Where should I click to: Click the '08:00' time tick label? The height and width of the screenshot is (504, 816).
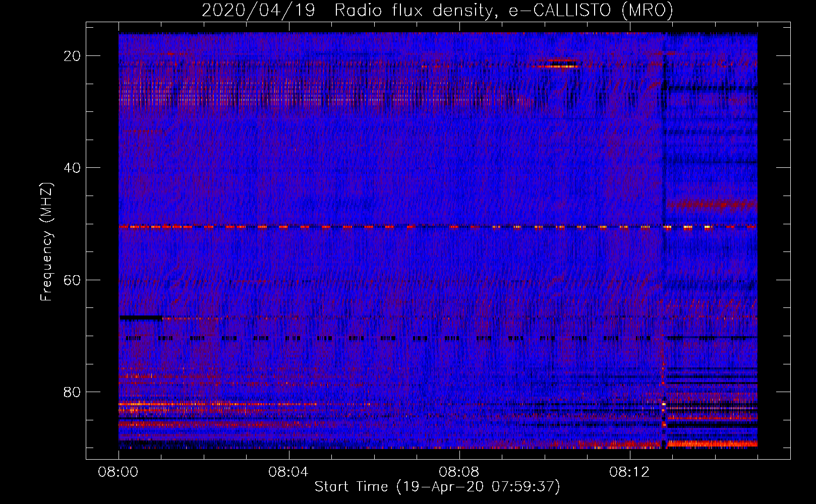point(119,472)
